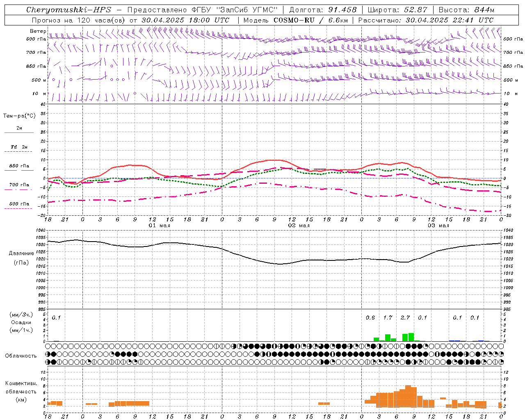
Task: Click the '(мм/3ч.)' precipitation unit label
Action: pyautogui.click(x=21, y=315)
